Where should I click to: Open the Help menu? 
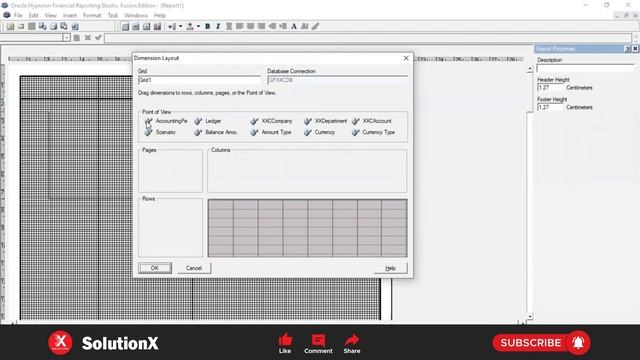[160, 15]
